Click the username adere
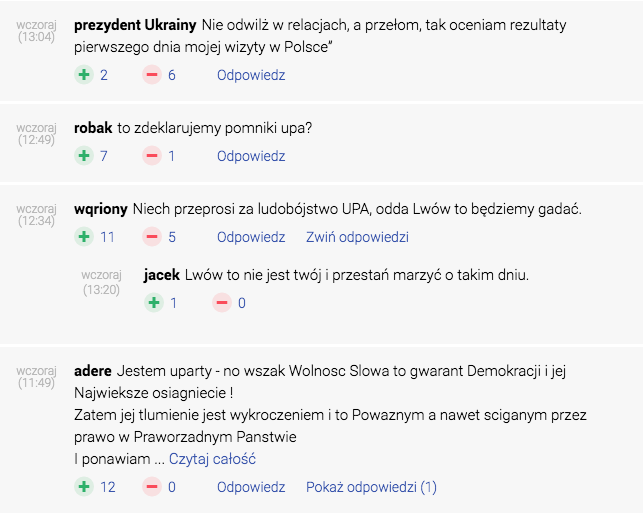The width and height of the screenshot is (644, 513). tap(93, 371)
